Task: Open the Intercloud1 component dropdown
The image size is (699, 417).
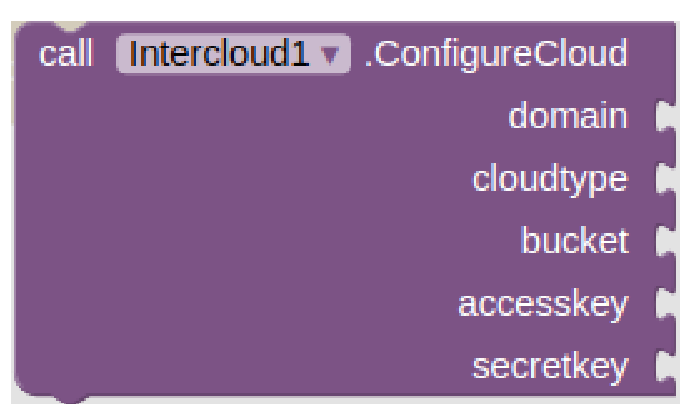Action: [233, 54]
